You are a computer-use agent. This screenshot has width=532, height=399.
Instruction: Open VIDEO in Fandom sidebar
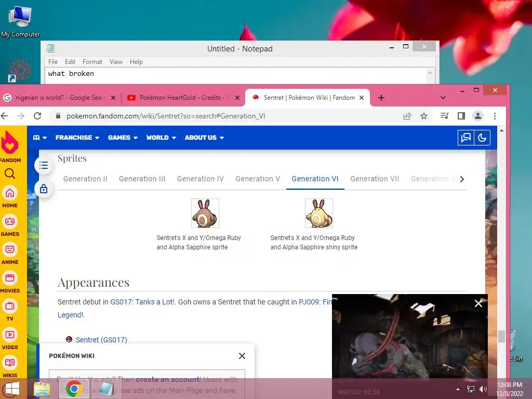pyautogui.click(x=10, y=335)
